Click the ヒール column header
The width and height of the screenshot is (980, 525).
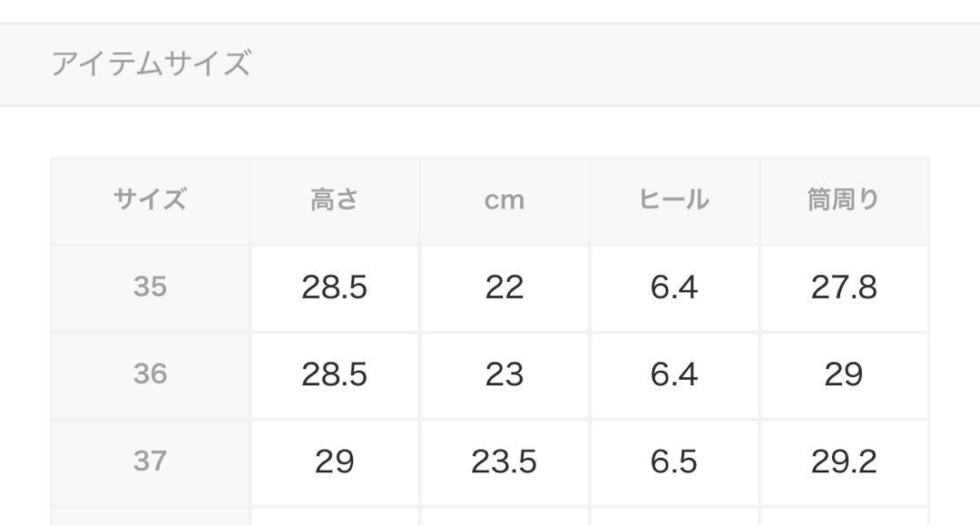click(674, 201)
